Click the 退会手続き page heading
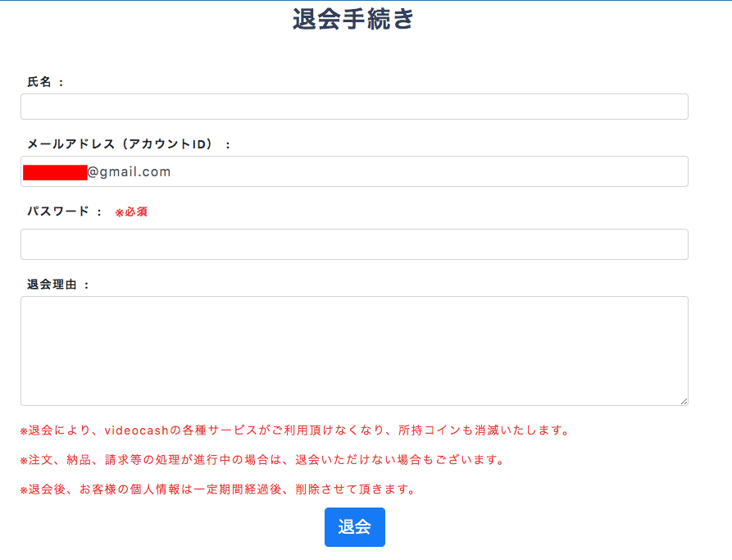This screenshot has height=560, width=732. pos(353,20)
